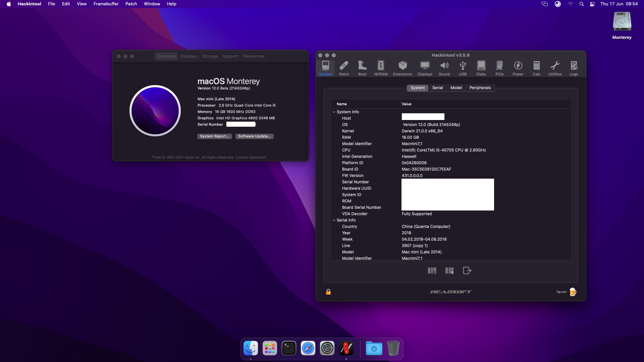
Task: Select Displays tab in About This Mac
Action: click(x=189, y=56)
